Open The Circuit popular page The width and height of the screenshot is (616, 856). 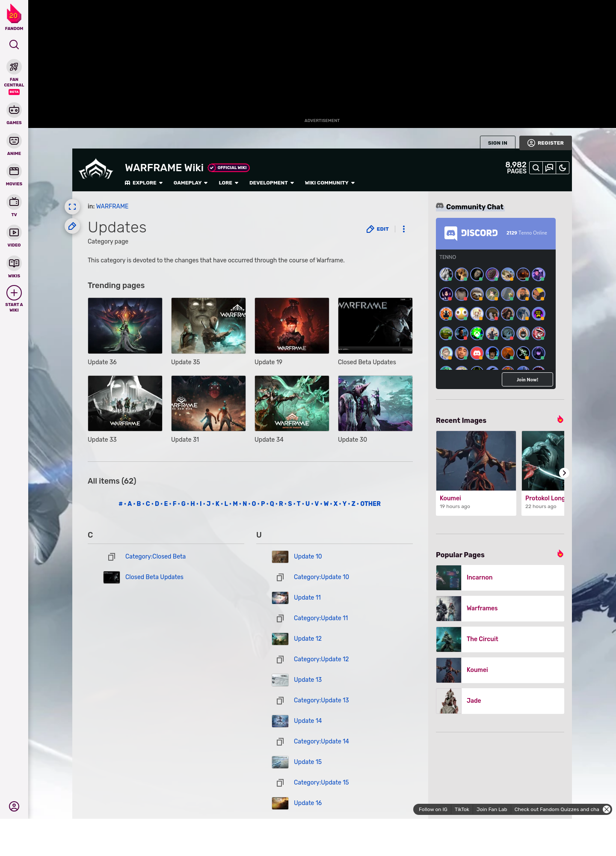tap(500, 639)
